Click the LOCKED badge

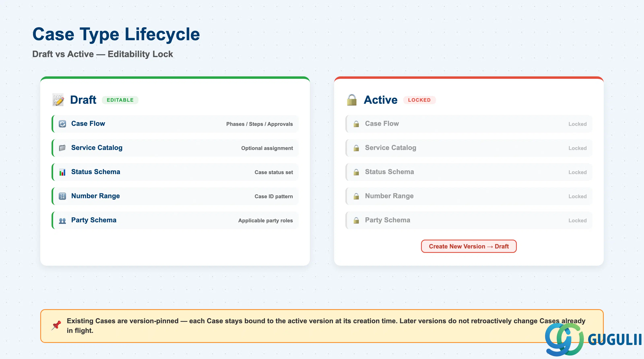(x=419, y=100)
